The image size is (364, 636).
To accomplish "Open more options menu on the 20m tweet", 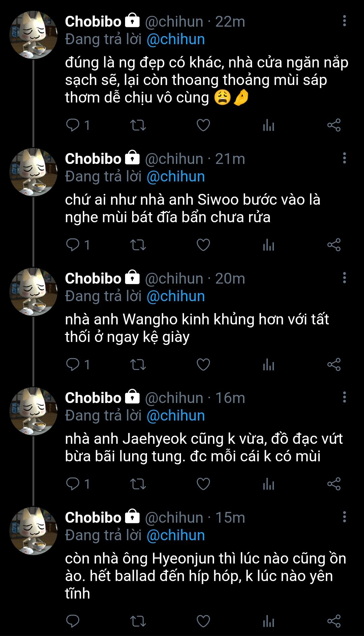I will [x=344, y=278].
